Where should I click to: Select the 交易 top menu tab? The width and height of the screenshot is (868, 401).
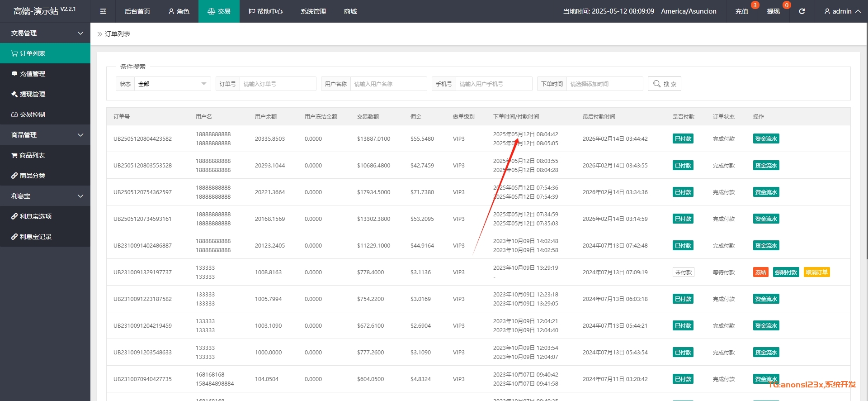coord(219,11)
